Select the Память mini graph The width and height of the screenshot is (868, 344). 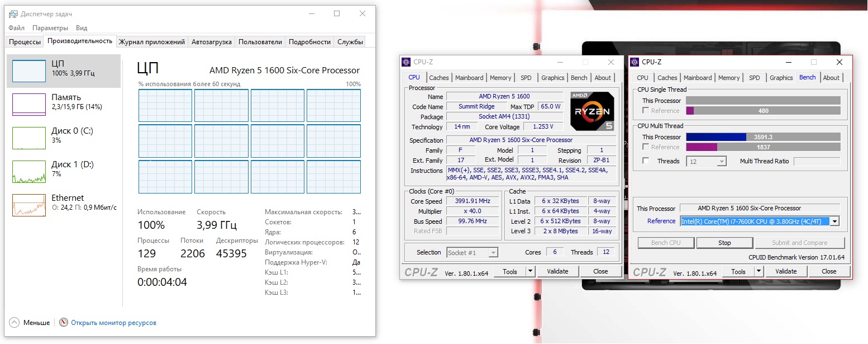29,105
